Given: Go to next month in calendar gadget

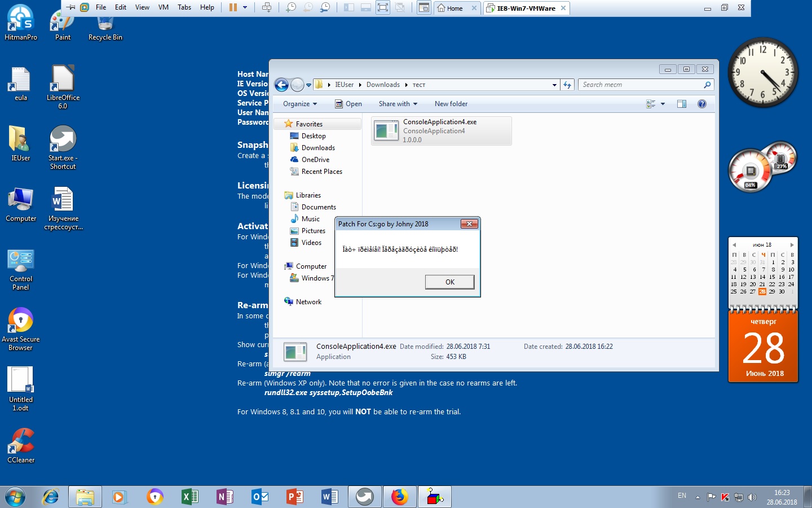Looking at the screenshot, I should tap(792, 245).
